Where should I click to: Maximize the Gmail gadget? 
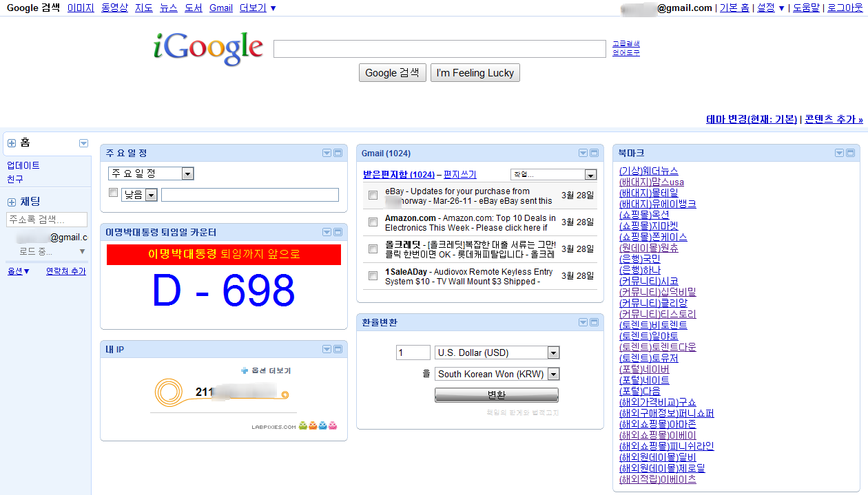[x=595, y=153]
